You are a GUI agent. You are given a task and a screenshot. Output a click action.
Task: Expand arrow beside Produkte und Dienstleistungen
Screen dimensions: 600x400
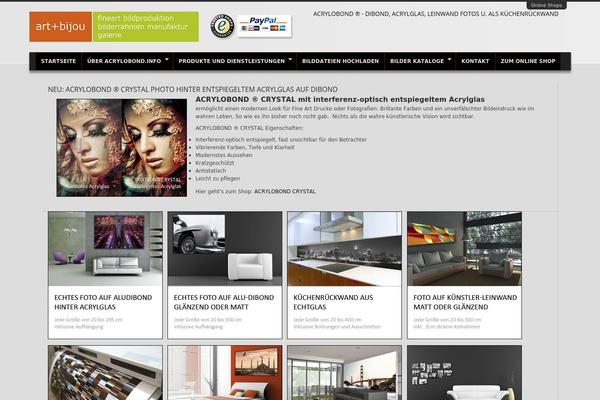(x=290, y=59)
